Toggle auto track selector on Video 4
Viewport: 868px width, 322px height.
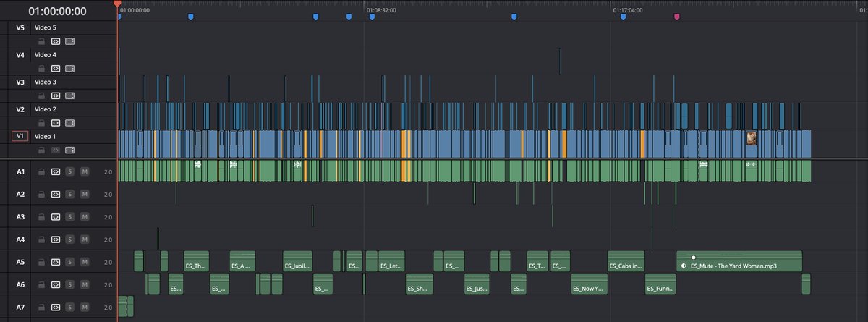[x=56, y=69]
